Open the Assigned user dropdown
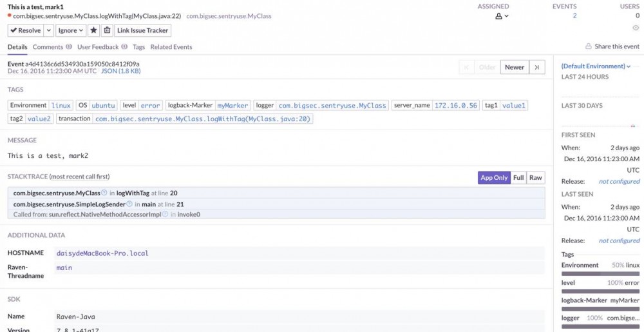The height and width of the screenshot is (332, 644). tap(502, 16)
